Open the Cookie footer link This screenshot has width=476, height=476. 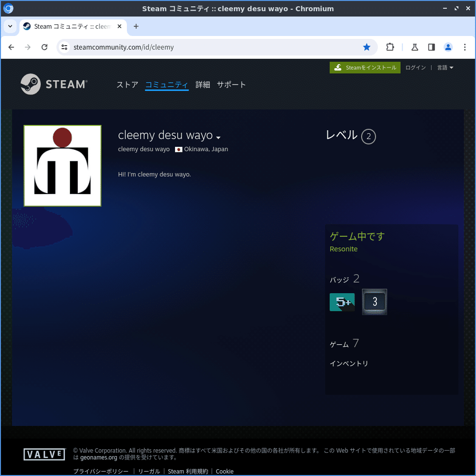(225, 471)
